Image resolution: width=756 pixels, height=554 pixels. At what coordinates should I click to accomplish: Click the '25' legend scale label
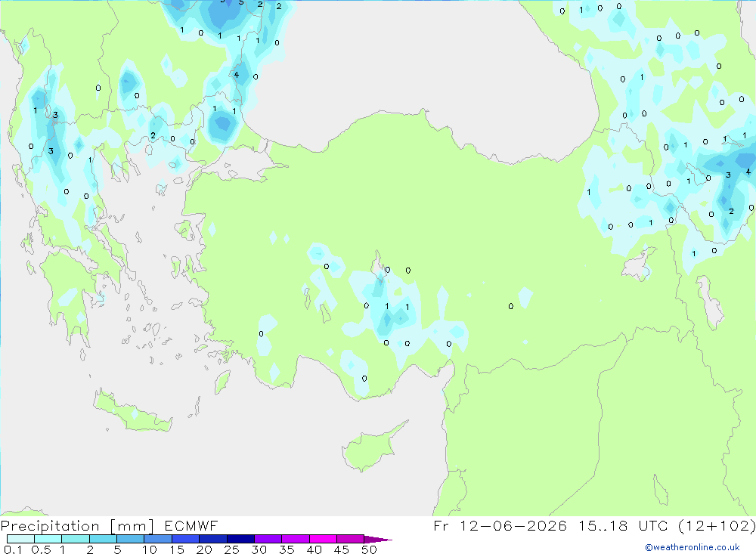(x=232, y=549)
